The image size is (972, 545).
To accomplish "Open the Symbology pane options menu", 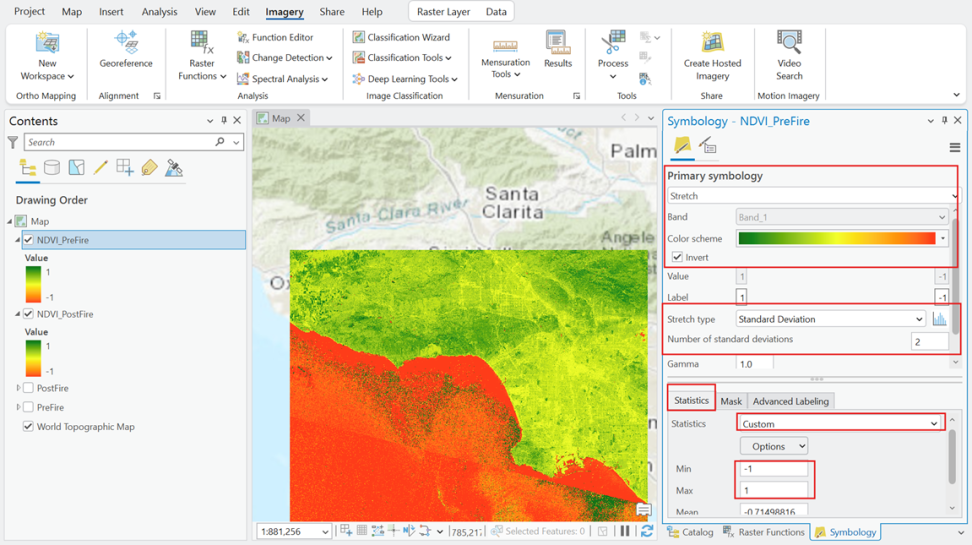I will tap(955, 148).
